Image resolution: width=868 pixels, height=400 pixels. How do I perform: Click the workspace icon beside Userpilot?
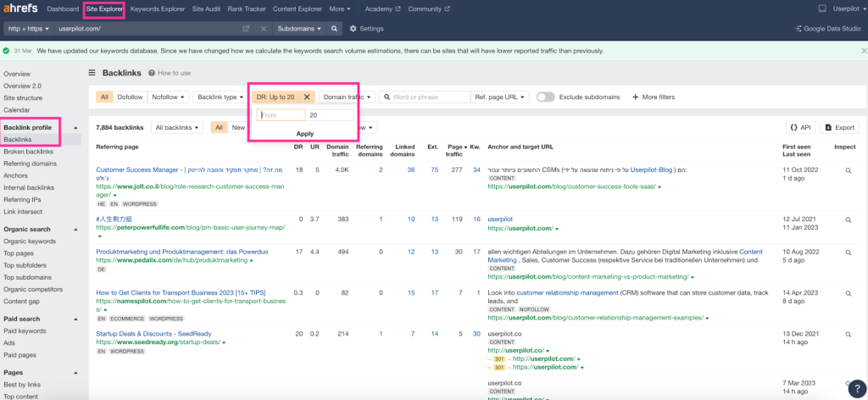tap(822, 8)
